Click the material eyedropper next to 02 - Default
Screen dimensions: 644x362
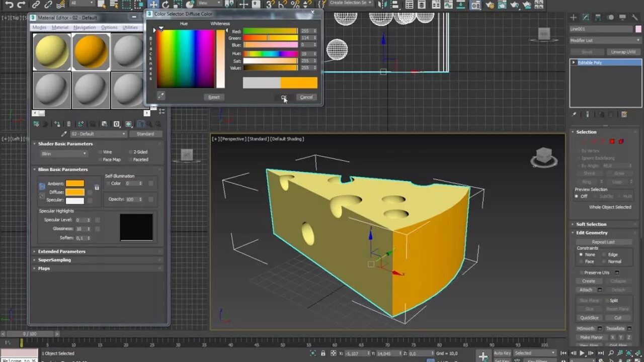tap(64, 134)
